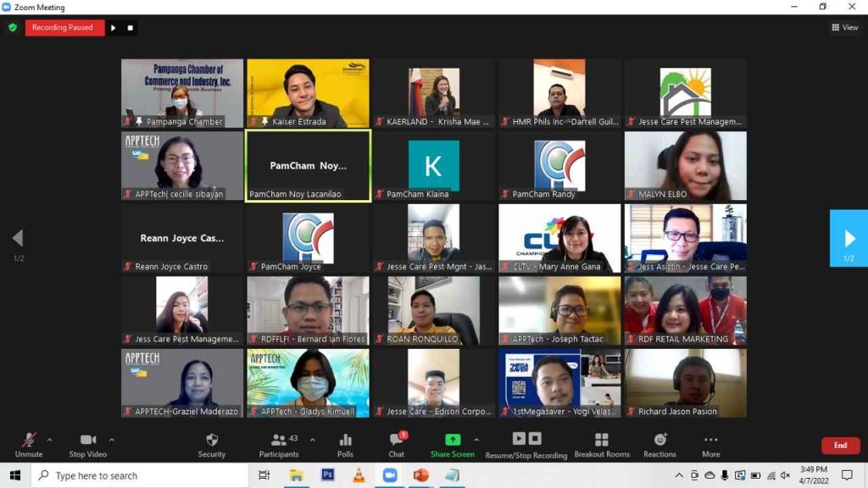Switch to Zoom in the taskbar
868x488 pixels.
click(390, 475)
